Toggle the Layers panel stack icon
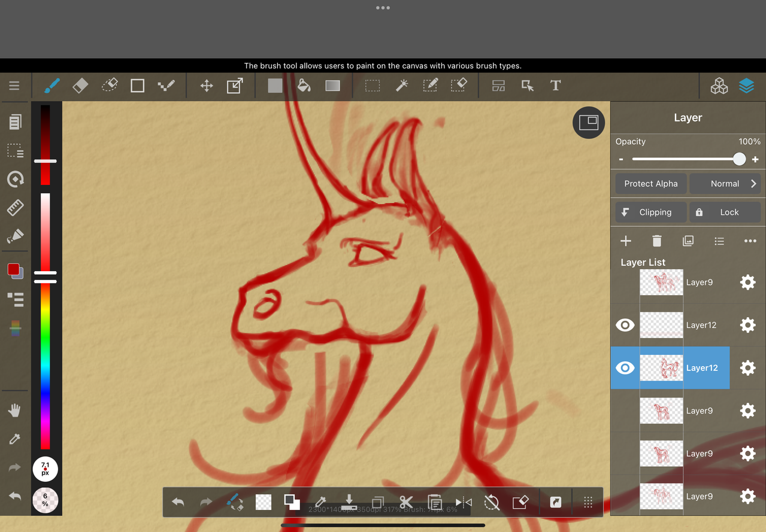This screenshot has height=532, width=766. (746, 86)
